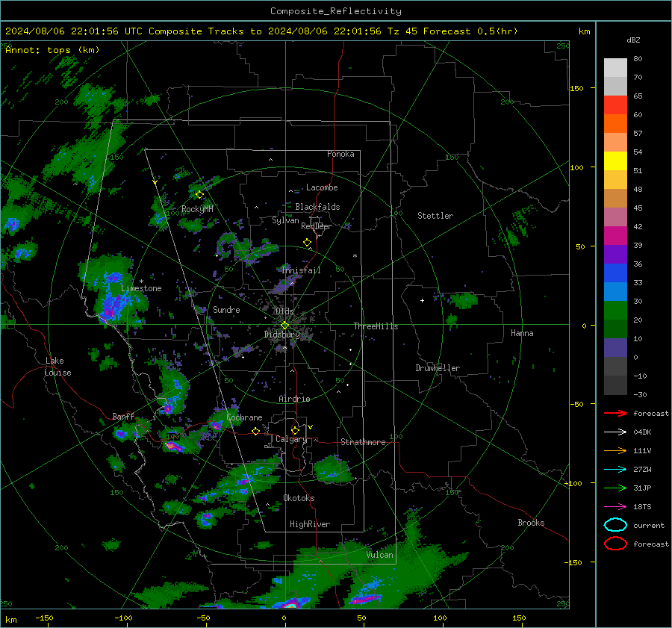
Task: Select the yellow diamond marker below RedDeer
Action: click(x=308, y=243)
